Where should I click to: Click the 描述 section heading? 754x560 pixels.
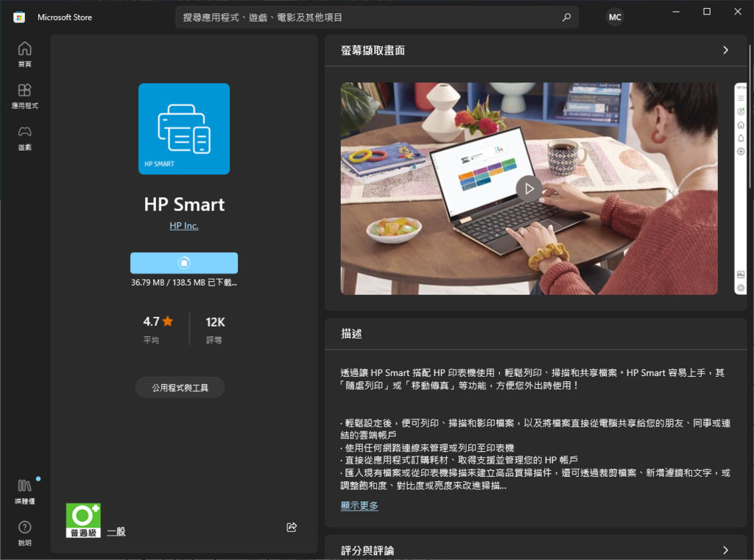351,333
